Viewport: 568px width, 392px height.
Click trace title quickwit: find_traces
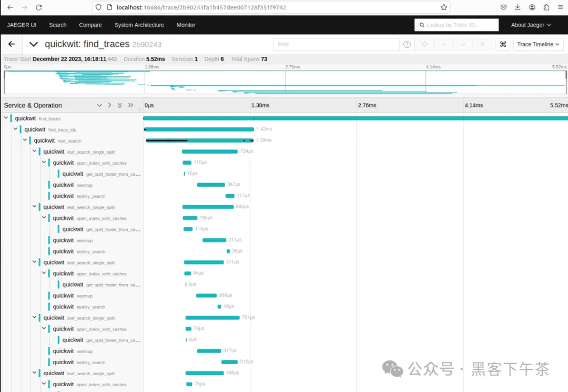coord(87,44)
